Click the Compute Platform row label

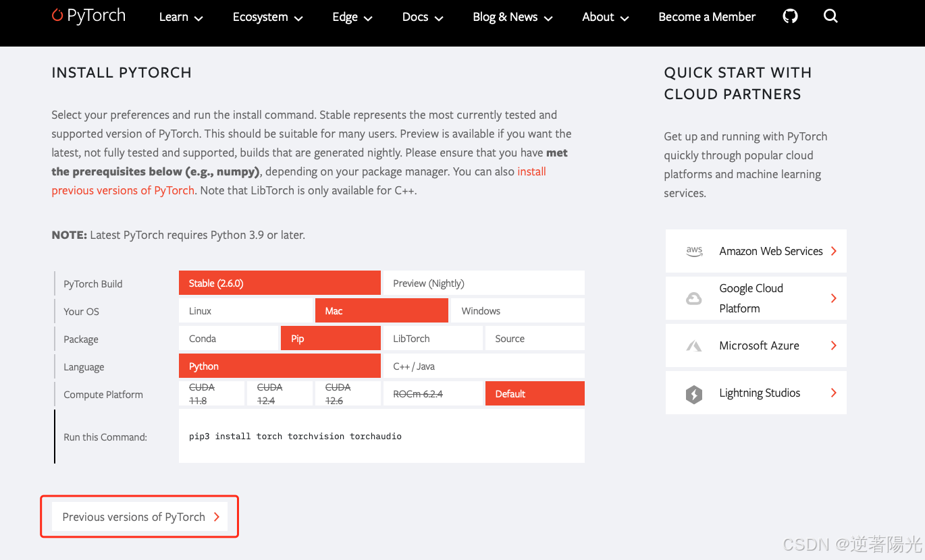(x=103, y=395)
